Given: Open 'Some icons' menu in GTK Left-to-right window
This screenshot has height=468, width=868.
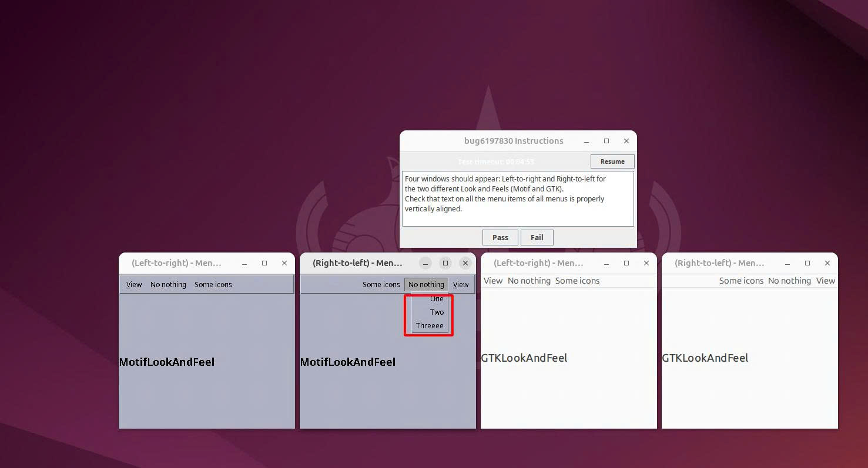Looking at the screenshot, I should click(x=577, y=281).
